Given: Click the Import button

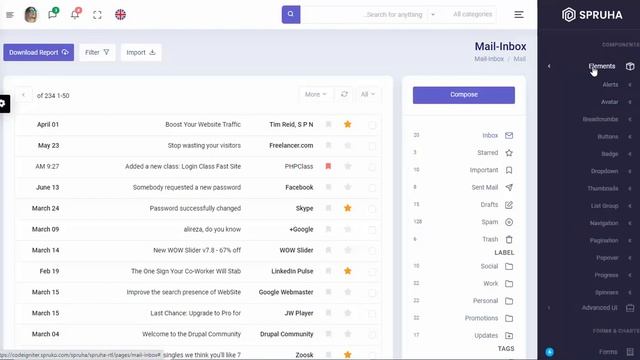Looking at the screenshot, I should tap(141, 52).
